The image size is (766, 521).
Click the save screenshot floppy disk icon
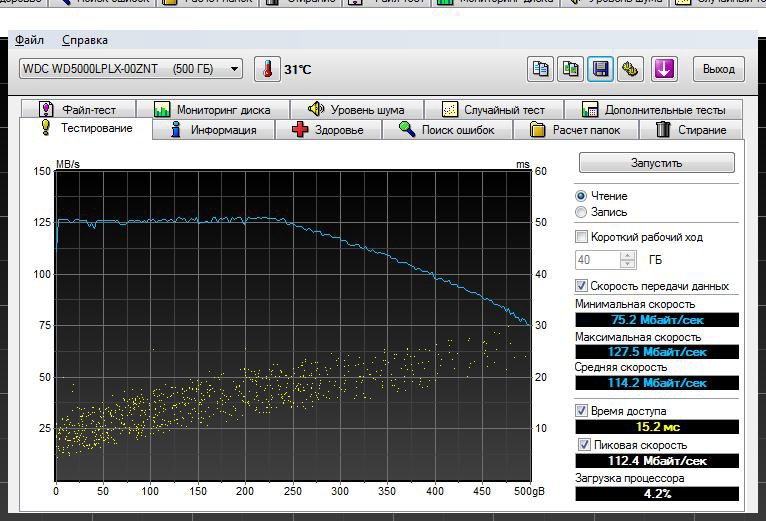pos(600,69)
